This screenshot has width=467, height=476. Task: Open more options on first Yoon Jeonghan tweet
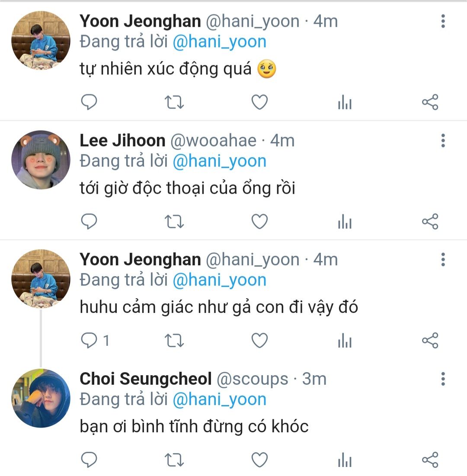coord(443,21)
